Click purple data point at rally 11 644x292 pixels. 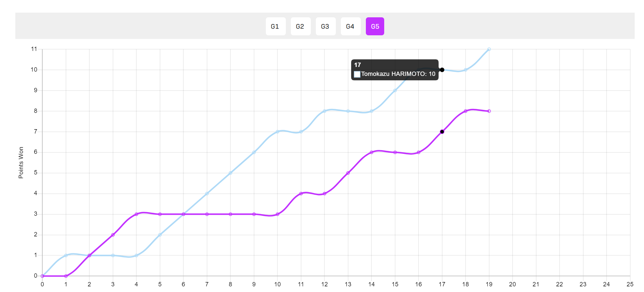pyautogui.click(x=301, y=193)
